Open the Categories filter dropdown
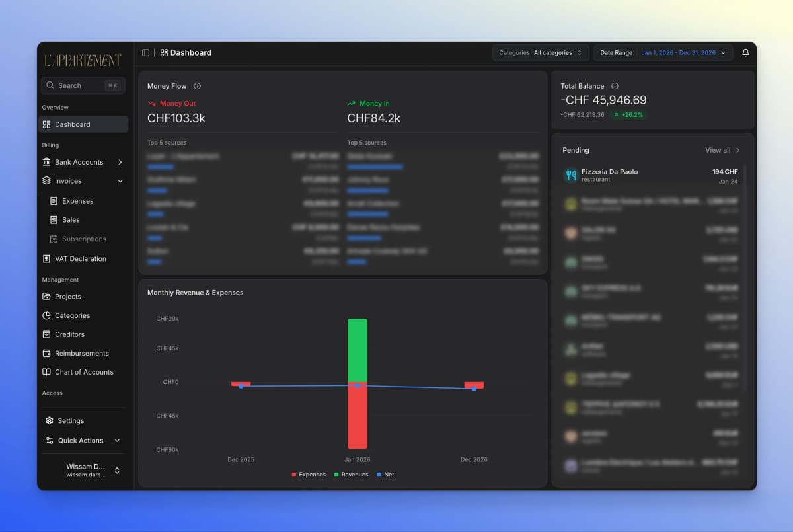The height and width of the screenshot is (532, 793). tap(541, 53)
